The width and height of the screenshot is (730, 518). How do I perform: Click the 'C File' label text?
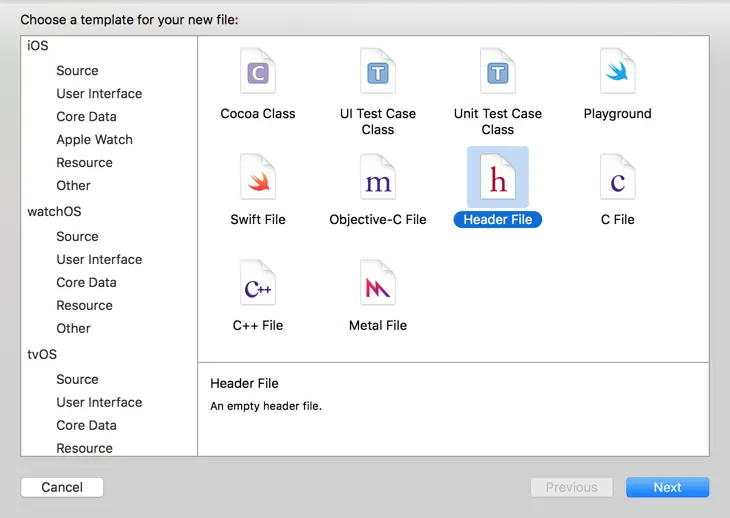click(x=618, y=219)
